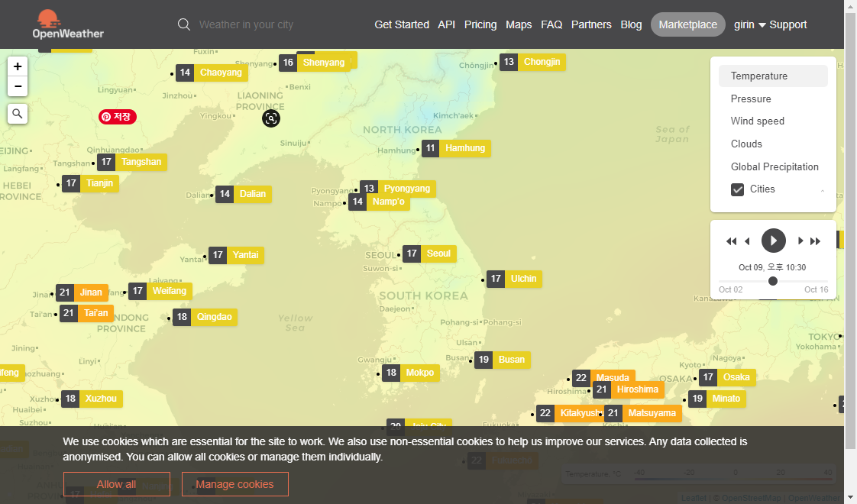Click the circular image search lens icon
The width and height of the screenshot is (857, 504).
[x=271, y=118]
